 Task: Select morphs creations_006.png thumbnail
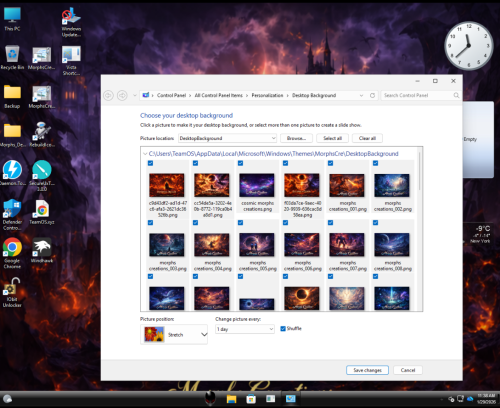[302, 245]
